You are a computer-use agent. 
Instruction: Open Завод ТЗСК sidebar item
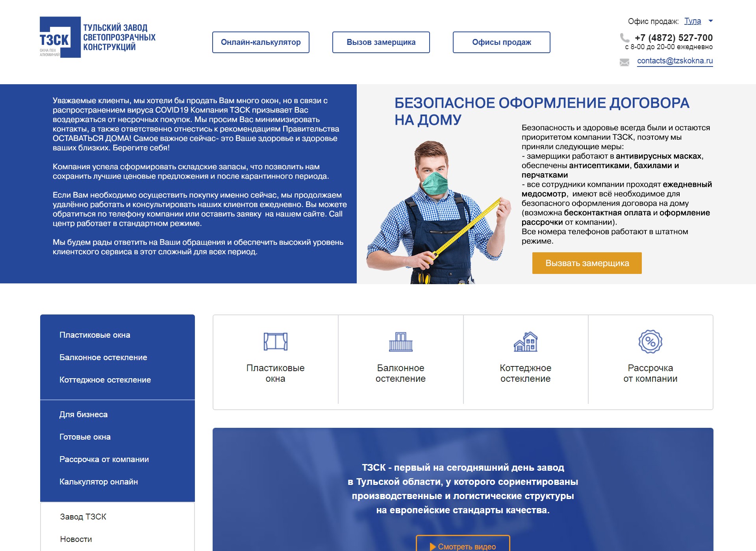click(83, 517)
